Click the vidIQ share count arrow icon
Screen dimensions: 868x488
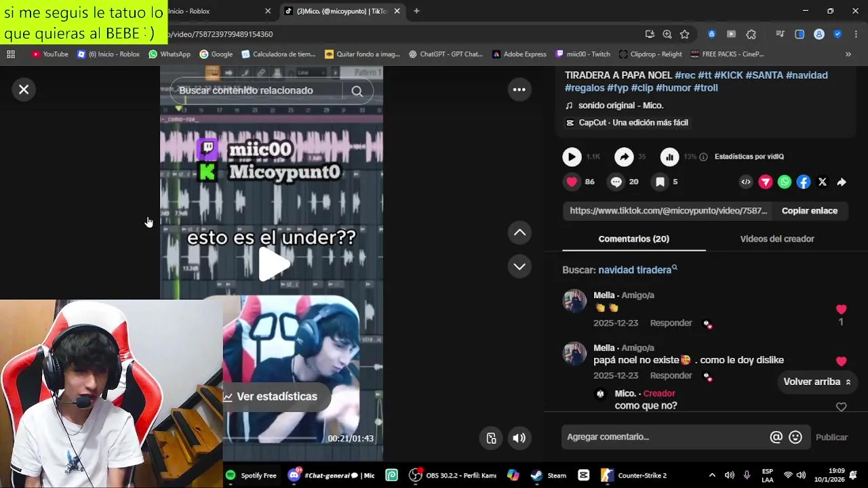coord(624,157)
